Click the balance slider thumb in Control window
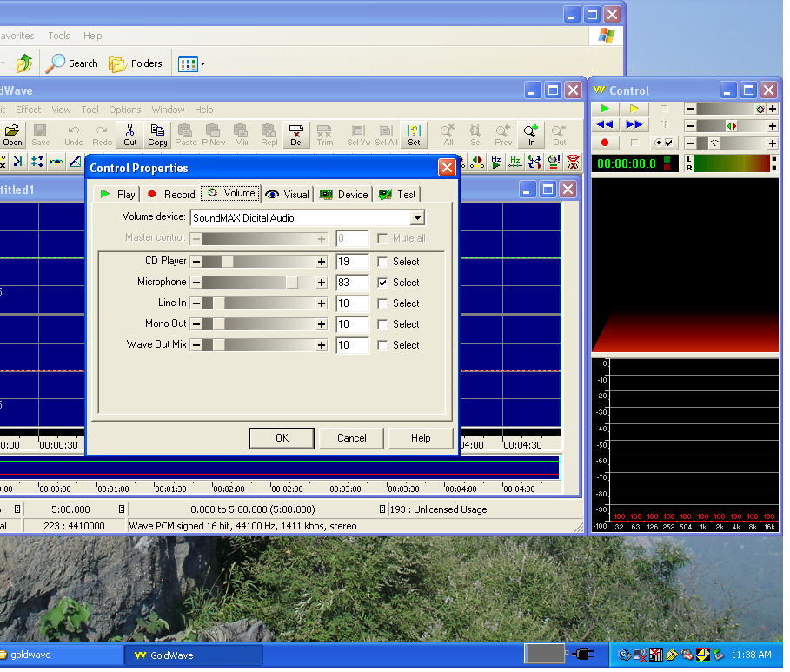Screen dimensions: 790x672 (x=732, y=126)
